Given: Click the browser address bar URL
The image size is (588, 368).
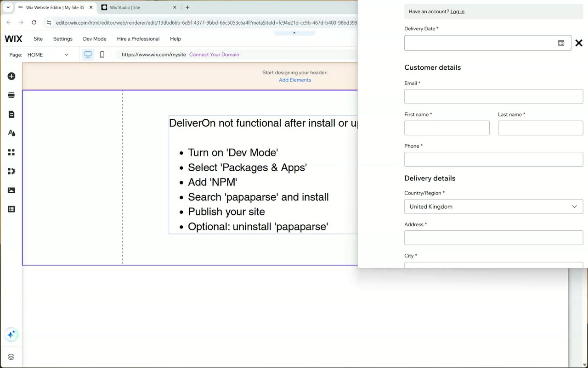Looking at the screenshot, I should click(206, 22).
